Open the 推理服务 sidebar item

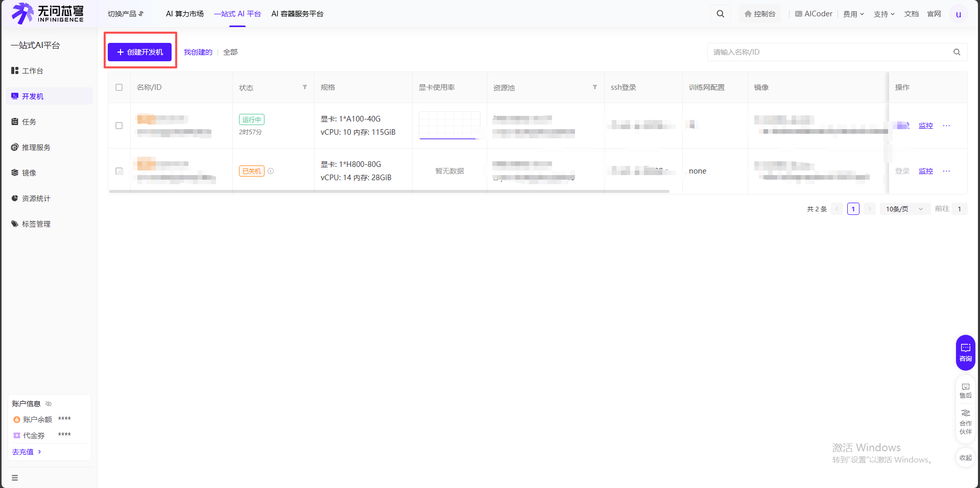point(36,147)
